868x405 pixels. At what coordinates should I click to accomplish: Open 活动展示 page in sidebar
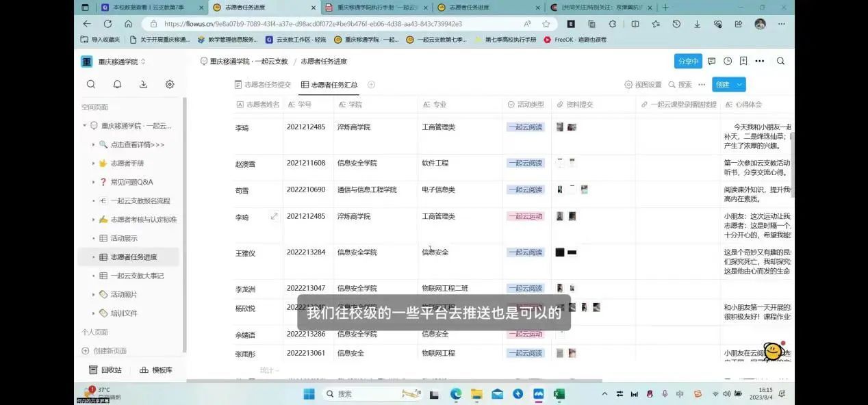point(124,238)
